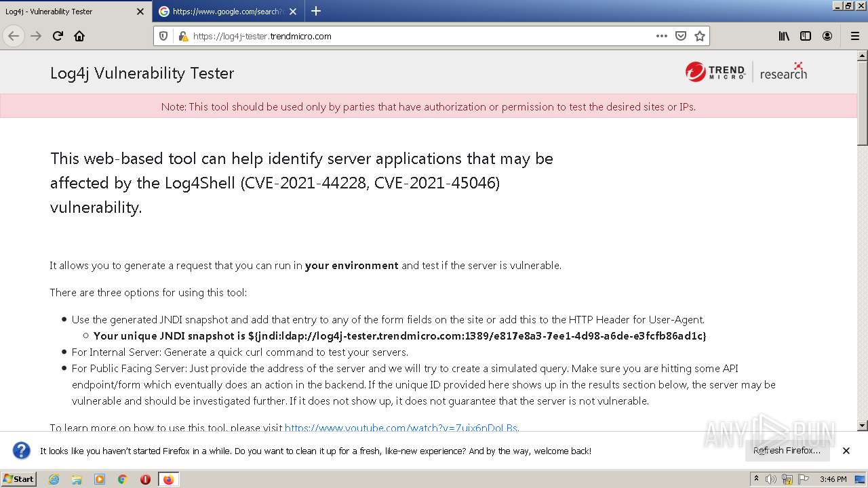Open page actions three-dot menu
868x488 pixels.
point(662,36)
